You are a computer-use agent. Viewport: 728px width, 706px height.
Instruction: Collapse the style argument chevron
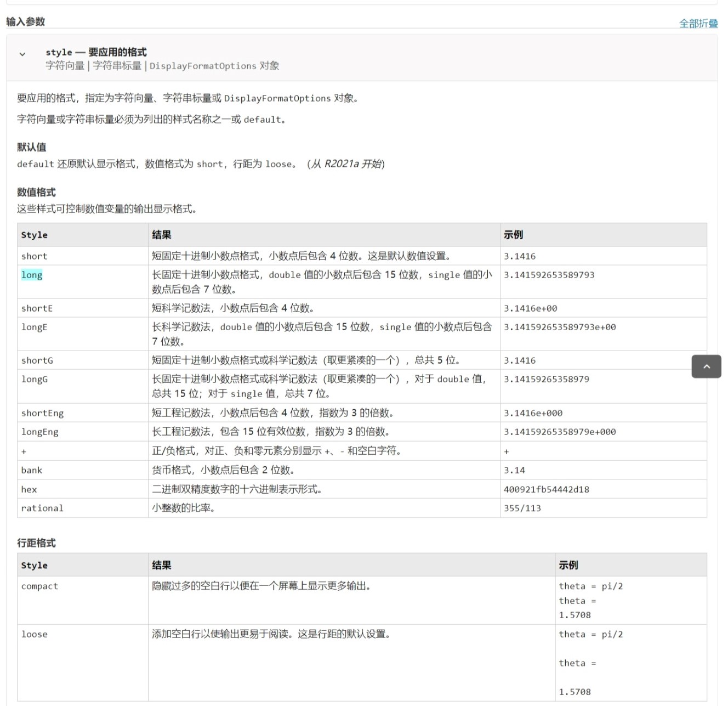click(22, 54)
